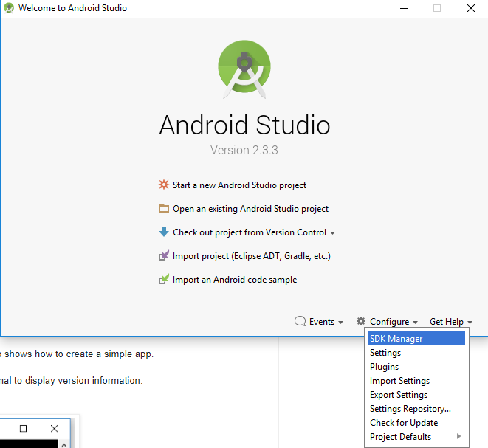Click 'to display version information.' text in background
The image size is (488, 448).
tap(78, 381)
